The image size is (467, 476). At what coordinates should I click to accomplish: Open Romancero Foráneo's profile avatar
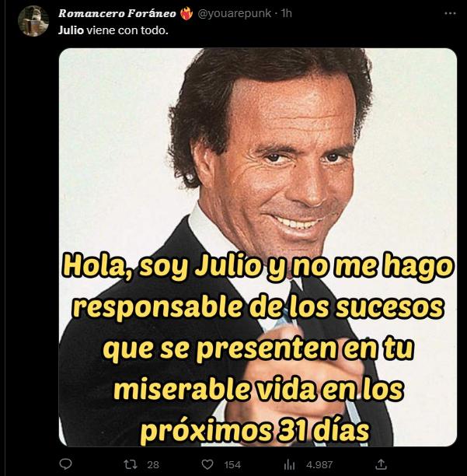pyautogui.click(x=33, y=21)
